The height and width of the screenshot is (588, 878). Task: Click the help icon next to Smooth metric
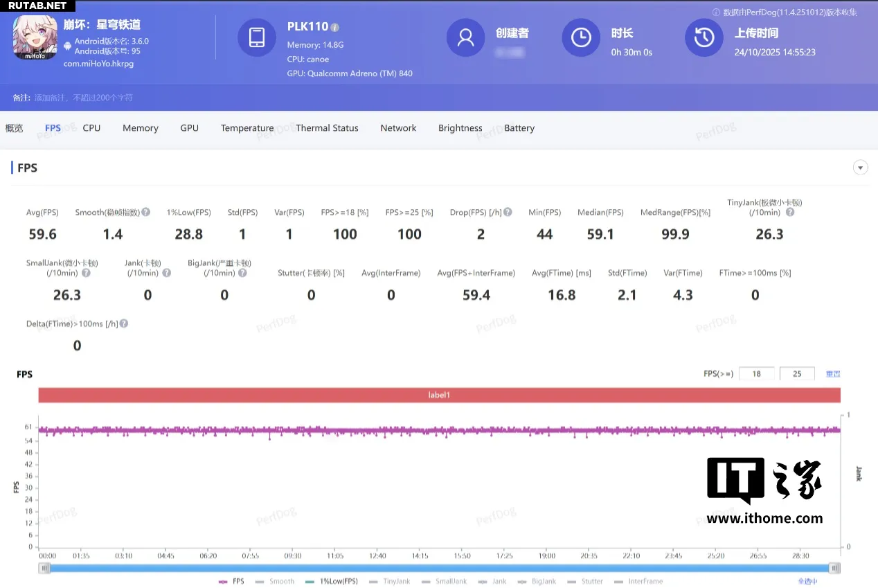click(x=146, y=213)
